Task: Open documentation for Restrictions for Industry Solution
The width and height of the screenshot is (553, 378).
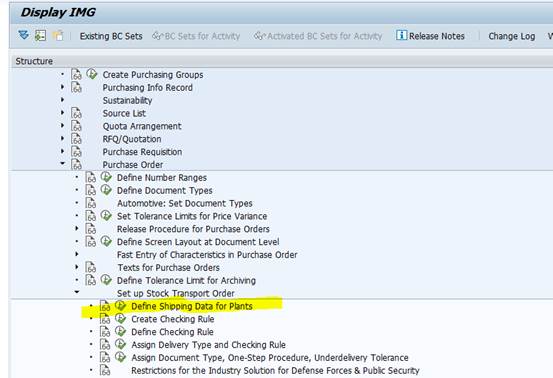Action: click(105, 370)
